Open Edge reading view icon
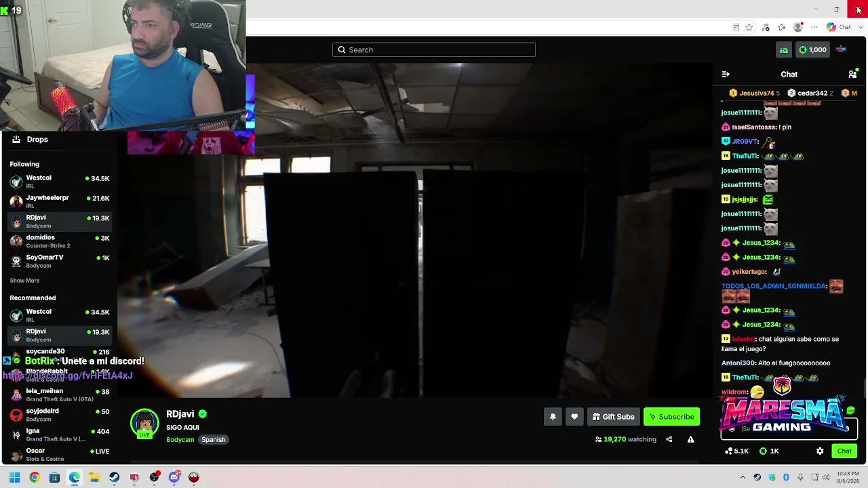Viewport: 868px width, 488px height. (736, 27)
